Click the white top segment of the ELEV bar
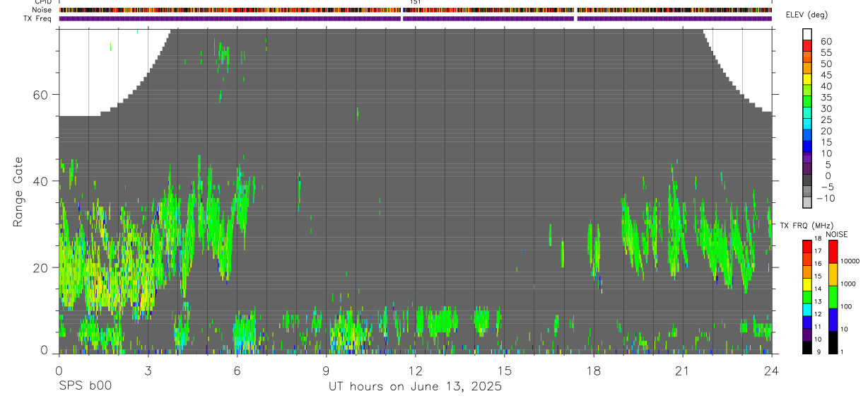The image size is (868, 401). coord(807,34)
